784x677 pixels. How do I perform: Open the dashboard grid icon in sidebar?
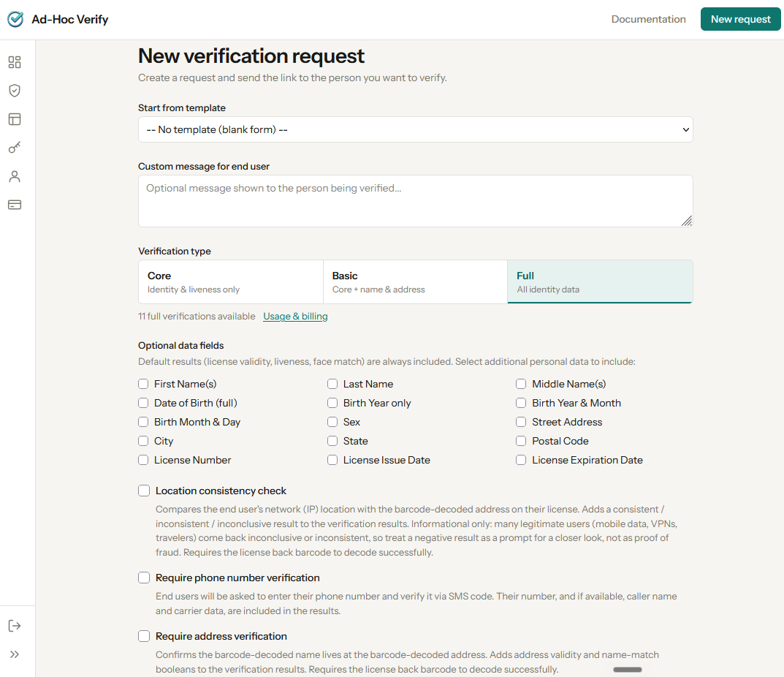pyautogui.click(x=15, y=62)
